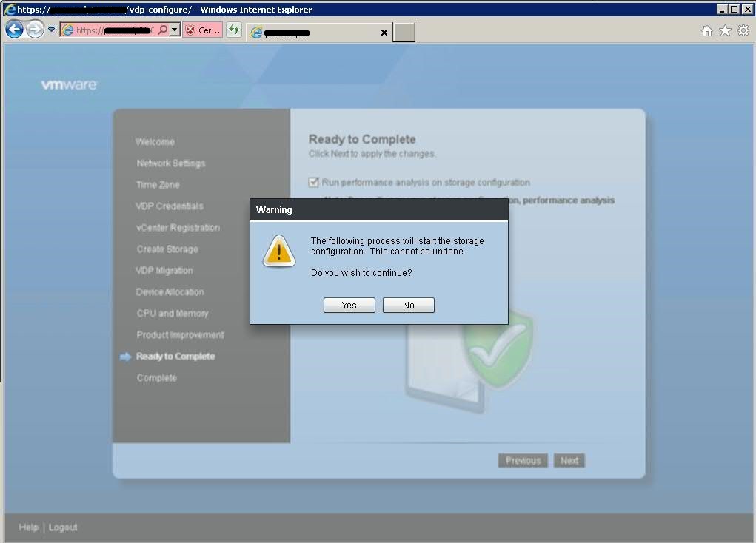The image size is (756, 543).
Task: Select VDP Credentials wizard step
Action: (170, 206)
